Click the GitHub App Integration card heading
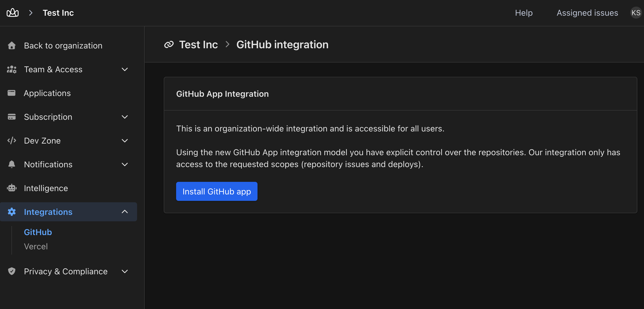Viewport: 644px width, 309px height. 222,94
